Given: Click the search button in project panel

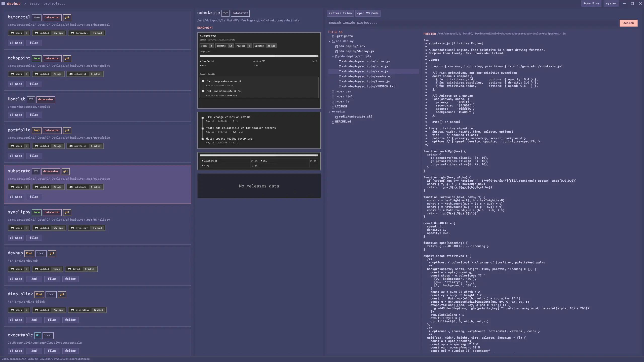Looking at the screenshot, I should click(628, 23).
